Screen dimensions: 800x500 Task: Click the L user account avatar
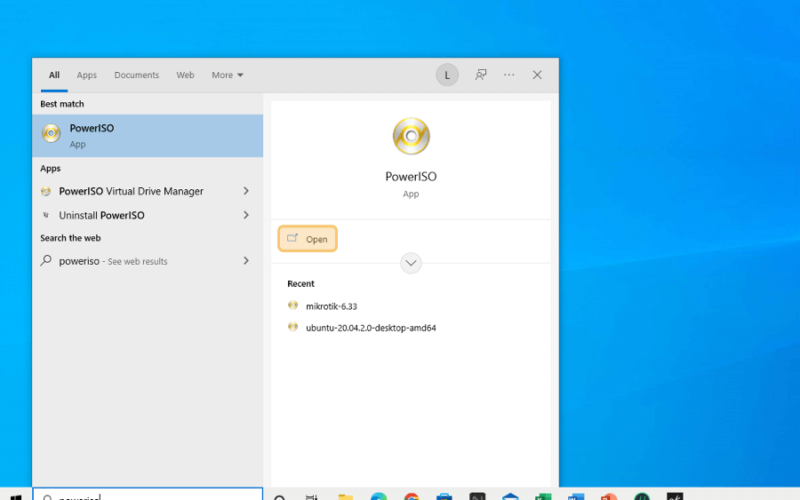[x=447, y=75]
